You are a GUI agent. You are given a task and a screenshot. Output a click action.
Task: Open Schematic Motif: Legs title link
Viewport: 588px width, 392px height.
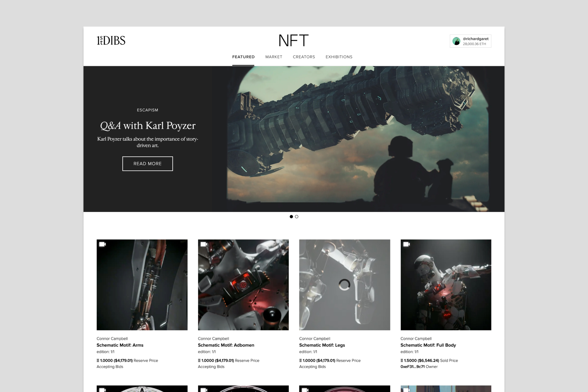(x=322, y=345)
